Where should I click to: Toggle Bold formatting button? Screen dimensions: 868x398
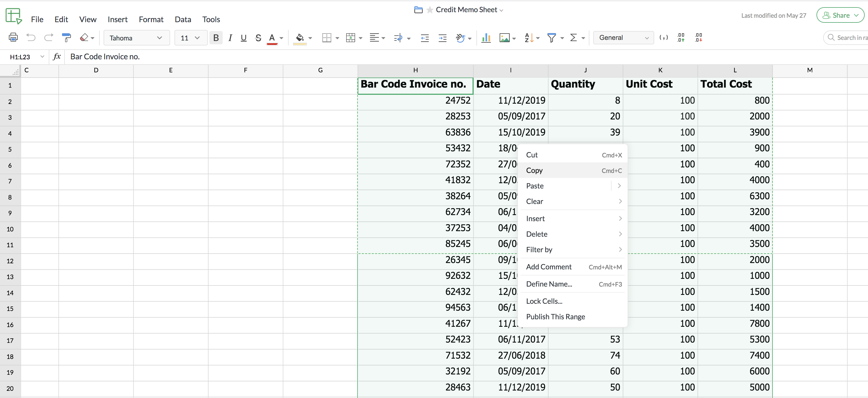pyautogui.click(x=216, y=37)
